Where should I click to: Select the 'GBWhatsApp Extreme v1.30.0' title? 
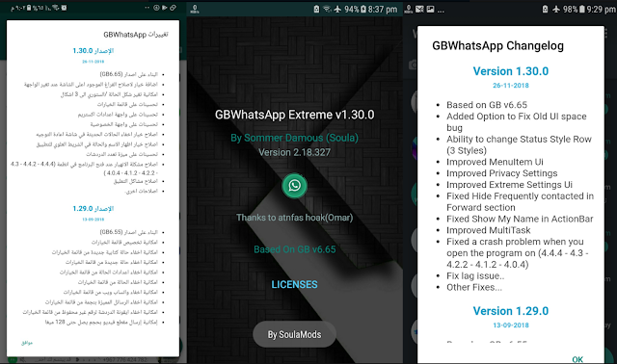point(294,115)
